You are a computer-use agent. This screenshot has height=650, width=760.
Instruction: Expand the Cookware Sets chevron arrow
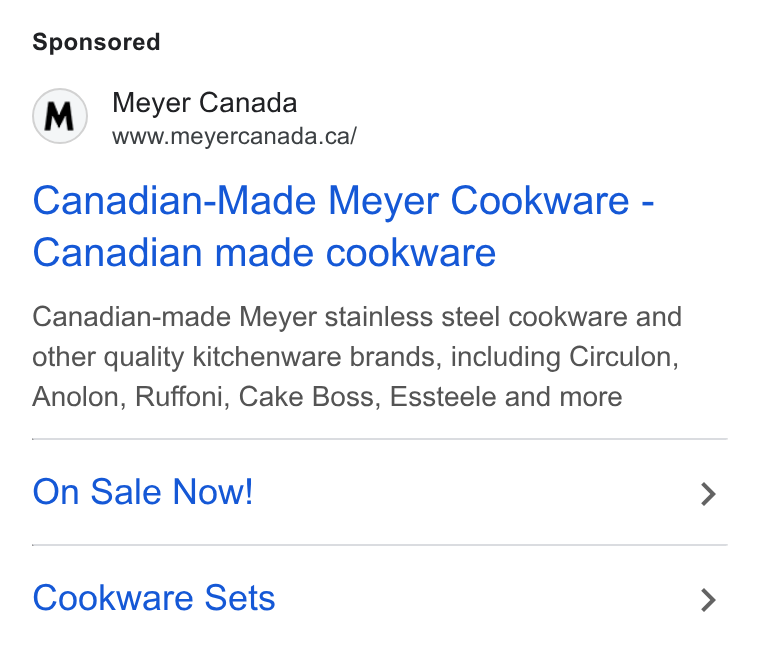pyautogui.click(x=708, y=600)
